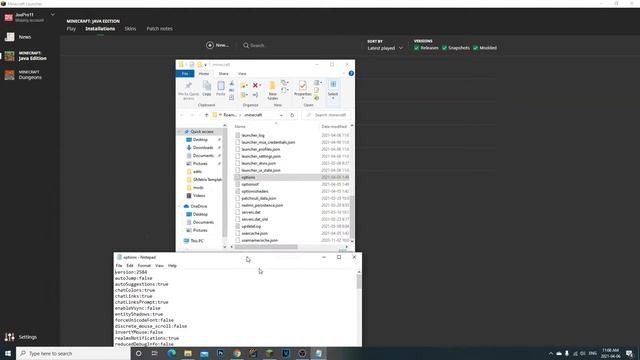Click Delete red X in ribbon
The width and height of the screenshot is (640, 360).
(x=256, y=85)
